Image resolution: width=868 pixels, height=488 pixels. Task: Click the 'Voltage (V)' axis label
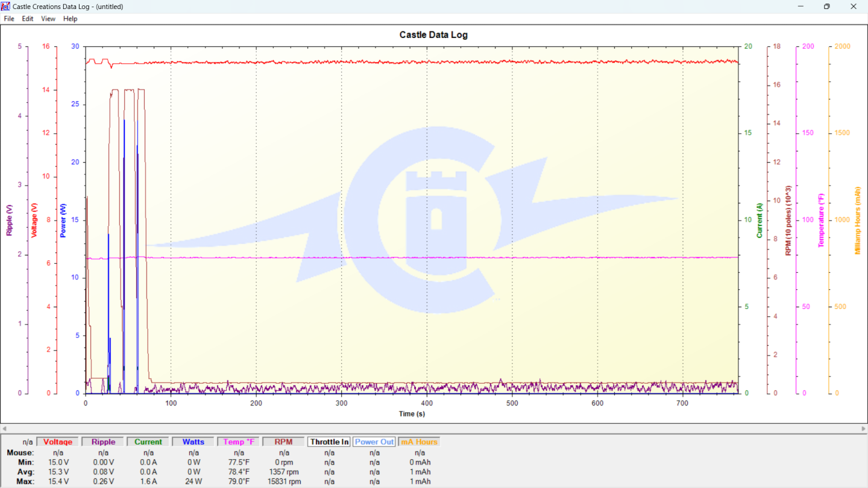[34, 220]
